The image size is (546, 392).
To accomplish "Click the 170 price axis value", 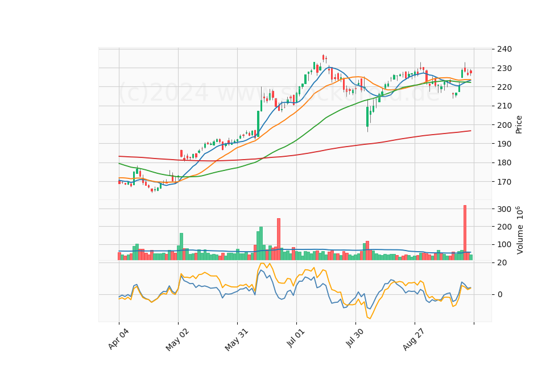I will (504, 182).
